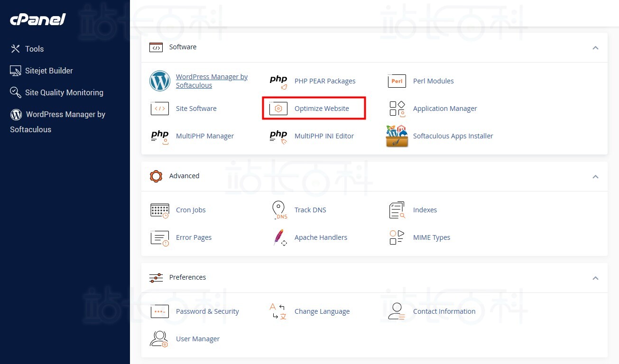Collapse the Advanced section chevron
This screenshot has height=364, width=619.
click(x=595, y=176)
